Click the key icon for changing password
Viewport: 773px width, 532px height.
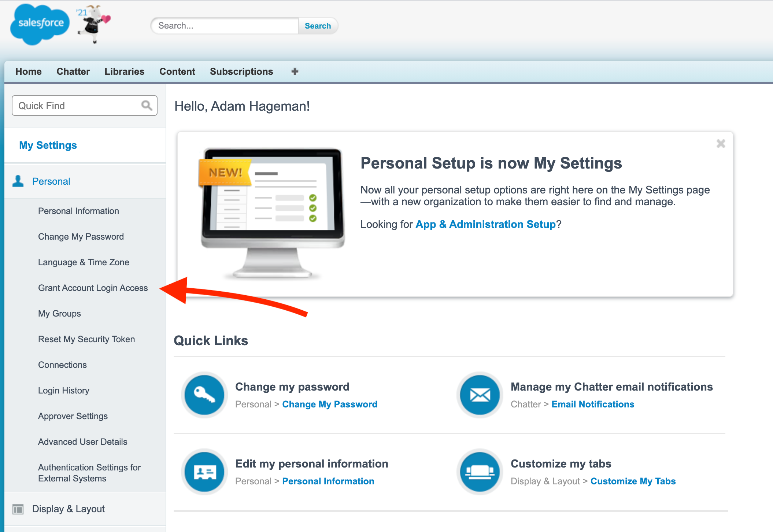204,395
